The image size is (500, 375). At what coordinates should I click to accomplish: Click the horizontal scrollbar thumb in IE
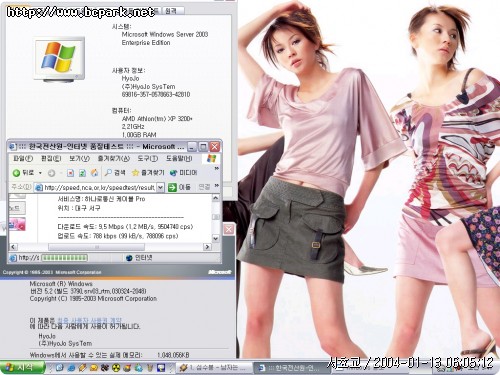[x=96, y=247]
